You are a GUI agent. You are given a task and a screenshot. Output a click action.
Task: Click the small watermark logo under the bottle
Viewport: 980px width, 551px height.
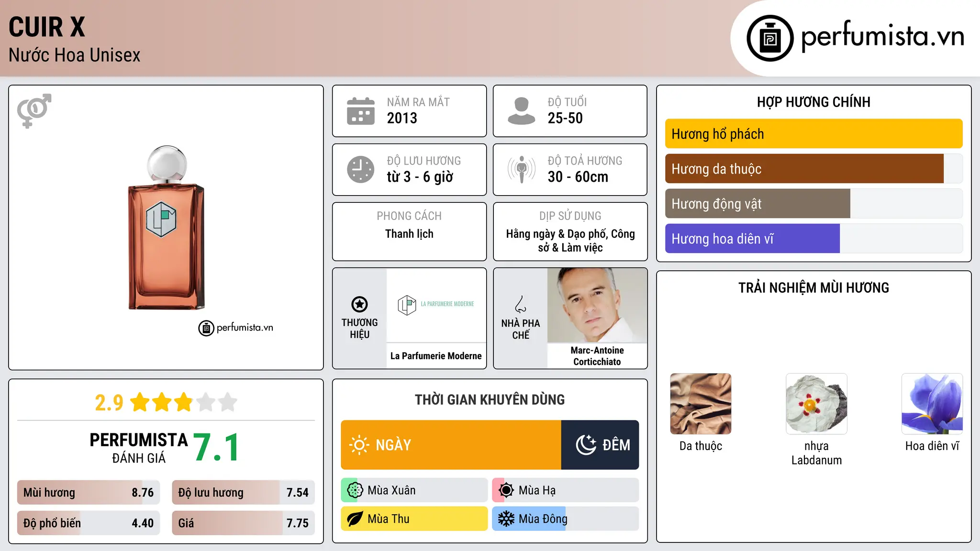tap(206, 328)
